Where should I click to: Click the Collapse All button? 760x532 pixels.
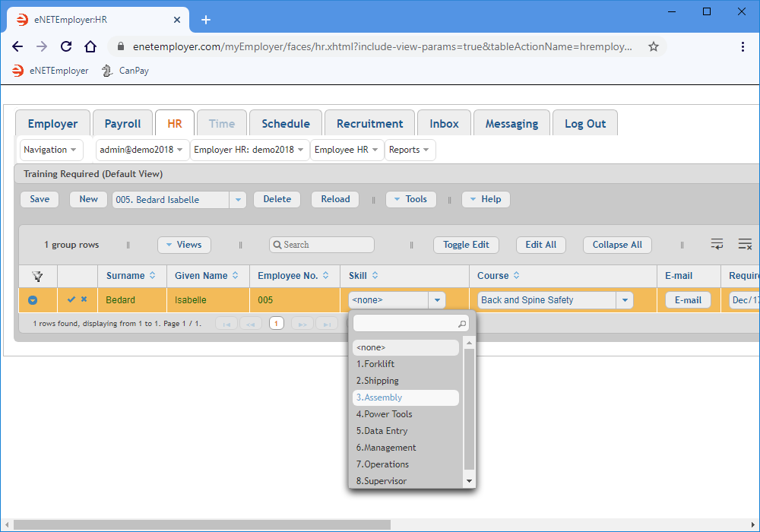pyautogui.click(x=617, y=245)
